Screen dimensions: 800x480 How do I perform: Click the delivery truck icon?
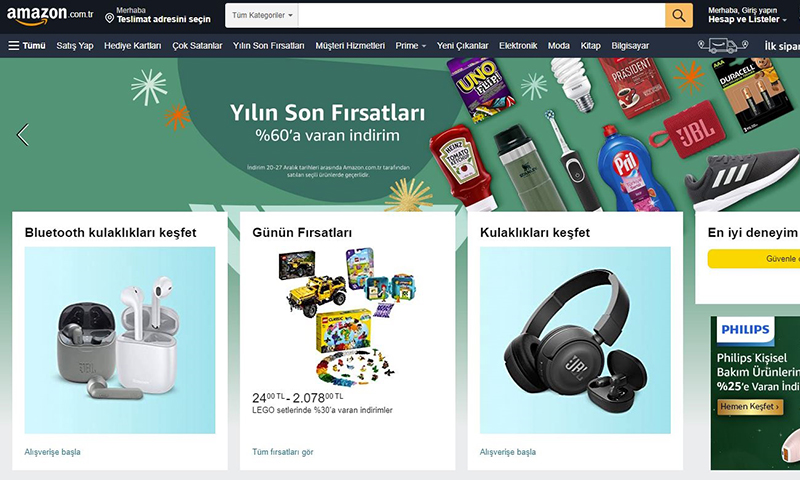(722, 46)
